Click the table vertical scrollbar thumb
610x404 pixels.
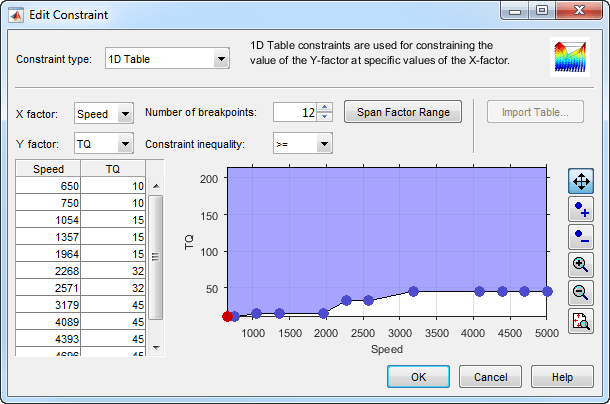156,257
